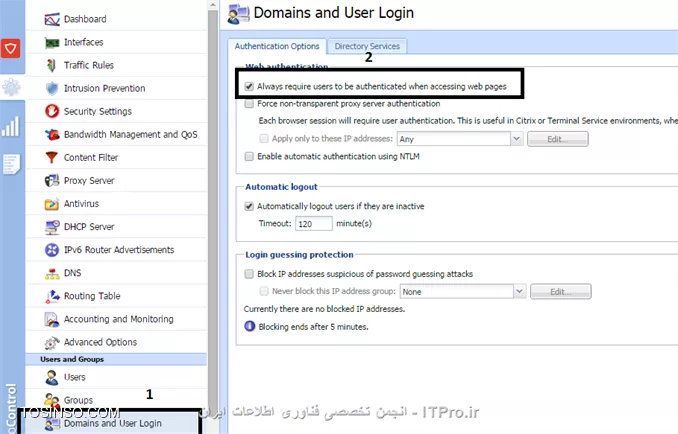
Task: Open Intrusion Prevention page label
Action: click(105, 88)
